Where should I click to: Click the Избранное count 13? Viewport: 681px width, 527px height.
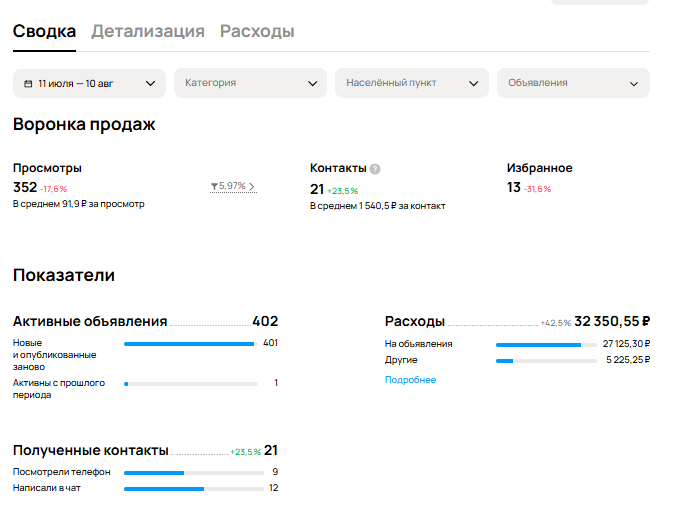pyautogui.click(x=514, y=187)
